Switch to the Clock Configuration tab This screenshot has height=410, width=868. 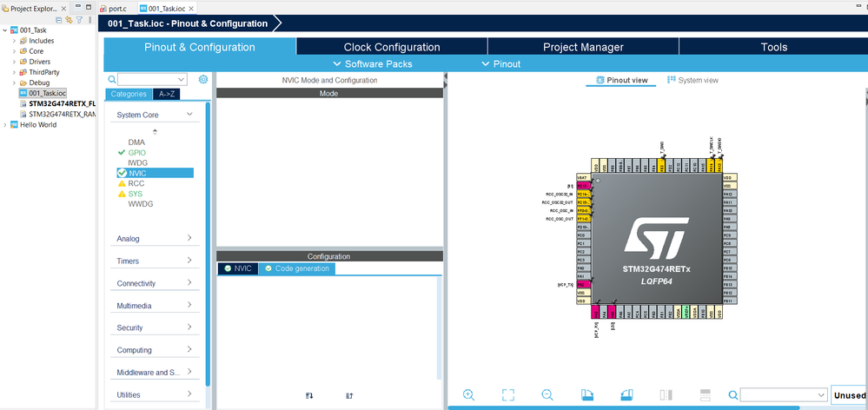(392, 47)
